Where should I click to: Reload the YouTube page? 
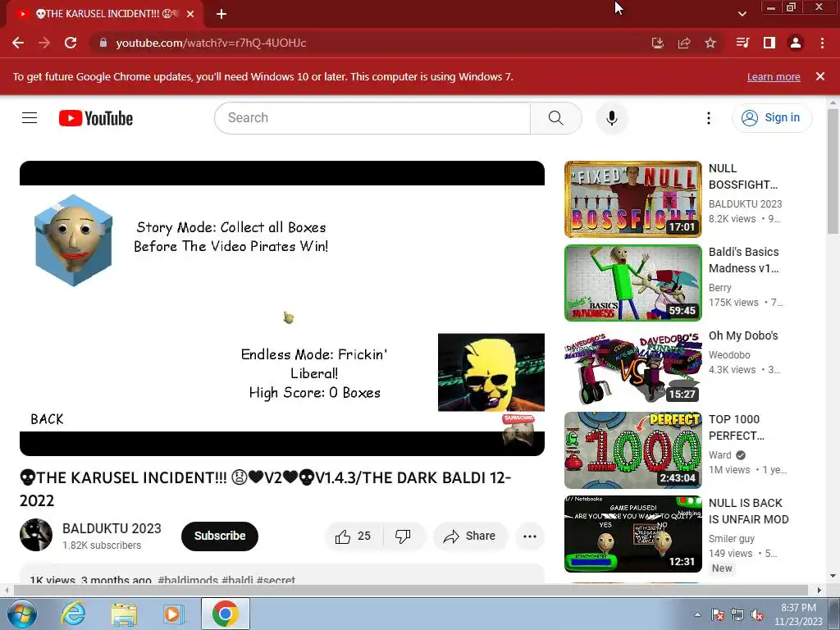pos(71,43)
